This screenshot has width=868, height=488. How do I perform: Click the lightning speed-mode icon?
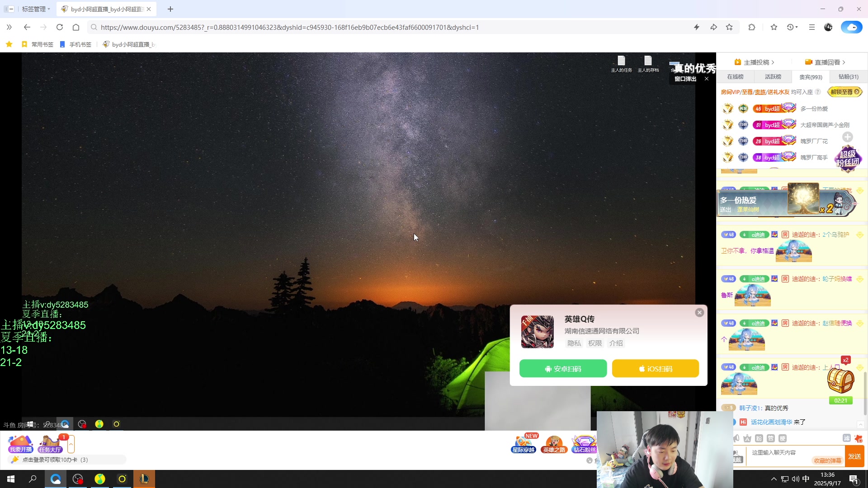point(697,27)
